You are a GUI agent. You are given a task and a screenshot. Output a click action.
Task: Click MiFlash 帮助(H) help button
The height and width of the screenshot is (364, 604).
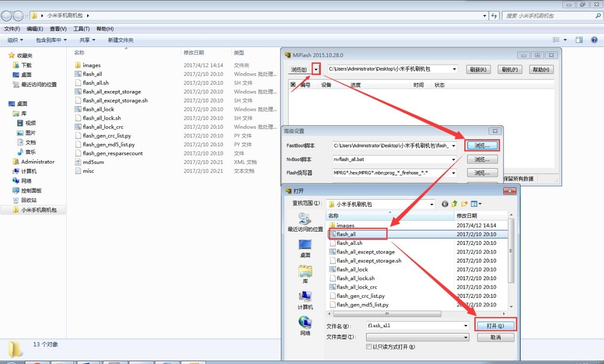pyautogui.click(x=541, y=70)
